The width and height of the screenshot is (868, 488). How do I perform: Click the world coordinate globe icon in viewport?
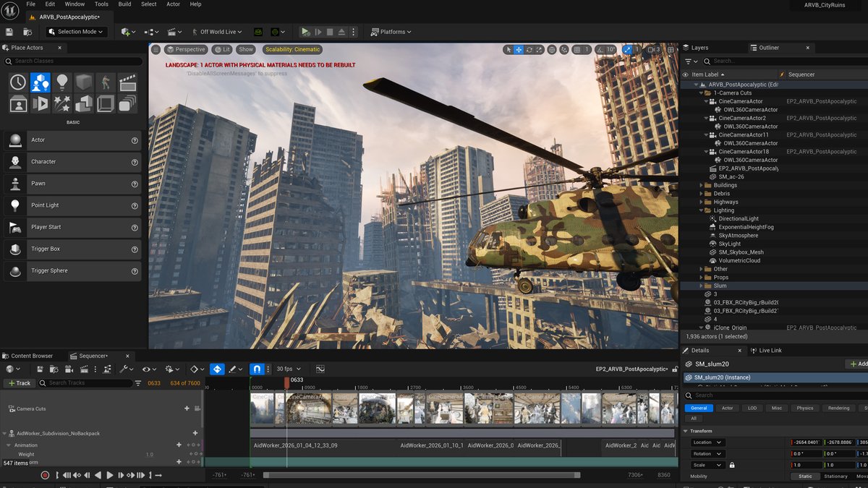coord(552,50)
